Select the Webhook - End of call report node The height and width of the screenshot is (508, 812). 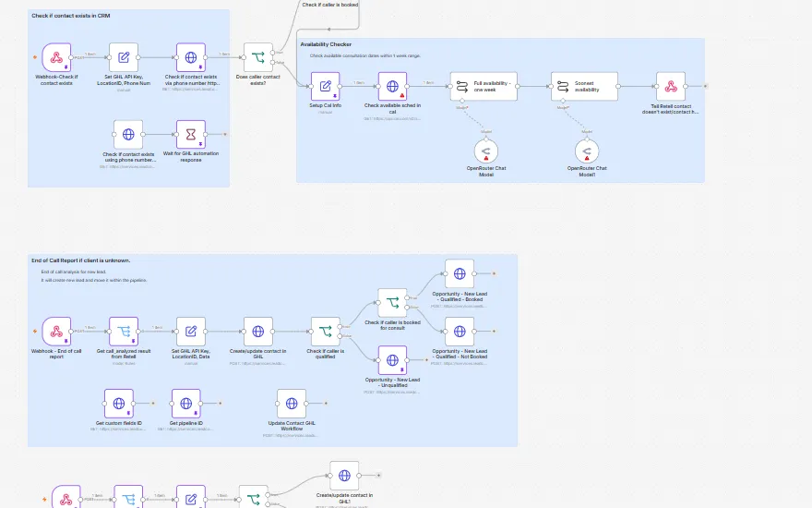pyautogui.click(x=56, y=332)
